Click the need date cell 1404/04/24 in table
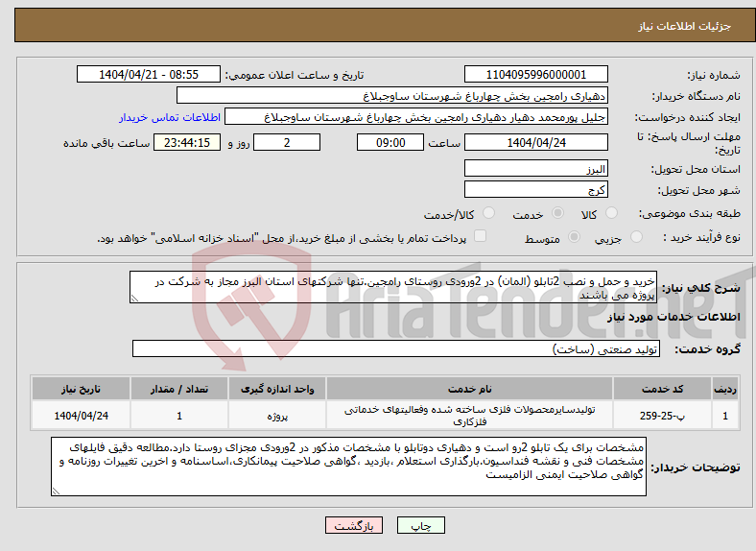Screen dimensions: 756x551 (81, 415)
